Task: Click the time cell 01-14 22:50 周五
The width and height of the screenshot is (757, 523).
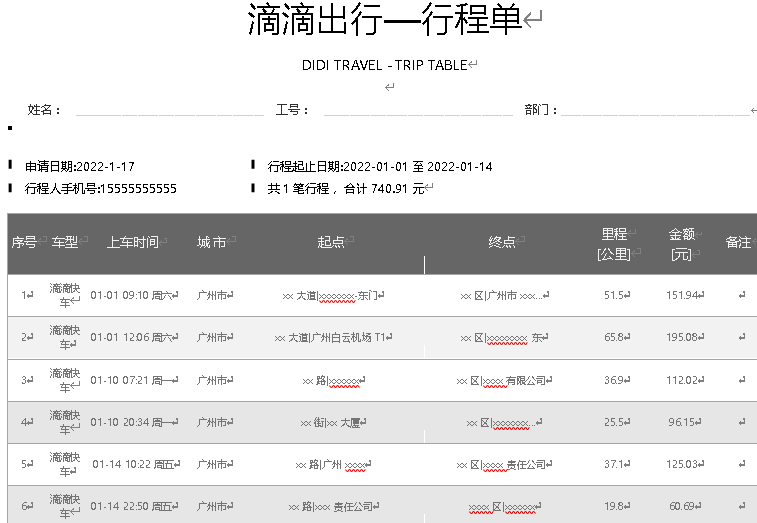Action: pos(131,506)
